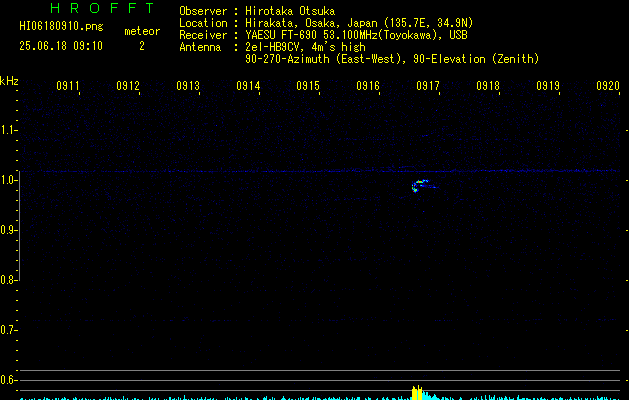Click the 0.9 kHz axis label
This screenshot has height=400, width=629.
tap(8, 230)
